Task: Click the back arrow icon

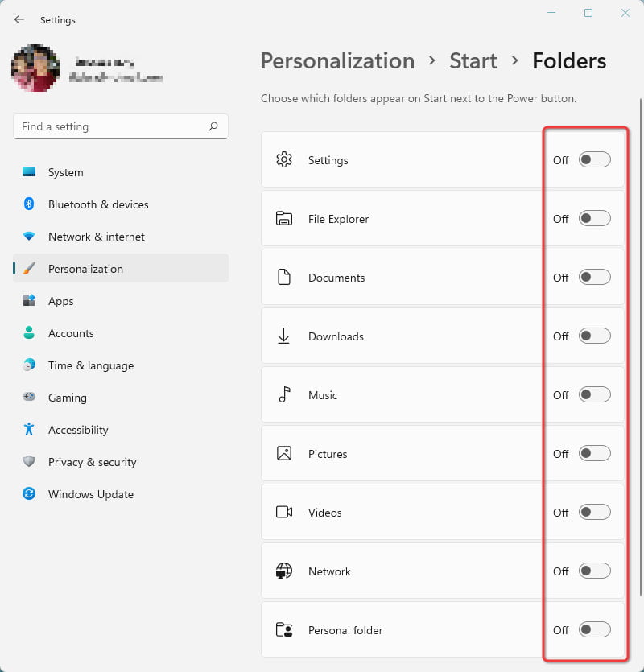Action: point(19,19)
